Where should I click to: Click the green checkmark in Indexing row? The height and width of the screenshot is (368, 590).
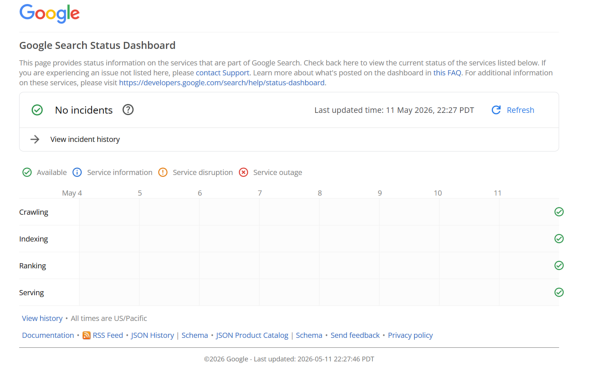click(559, 239)
